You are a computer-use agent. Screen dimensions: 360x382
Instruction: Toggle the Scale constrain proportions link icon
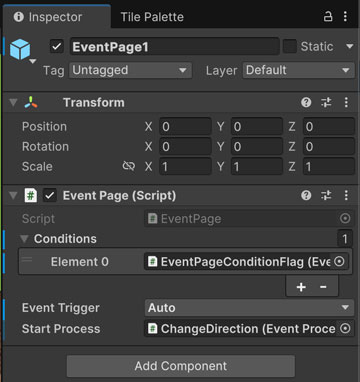click(x=129, y=166)
